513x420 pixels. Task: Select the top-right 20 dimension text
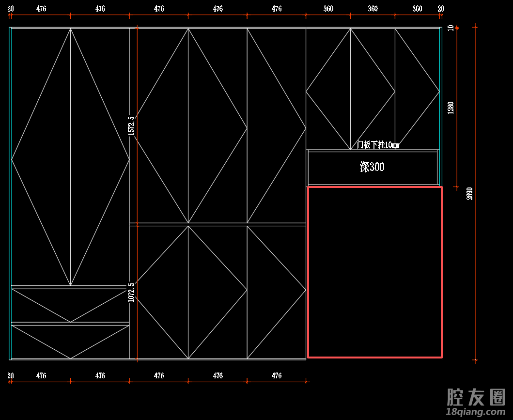(x=440, y=9)
